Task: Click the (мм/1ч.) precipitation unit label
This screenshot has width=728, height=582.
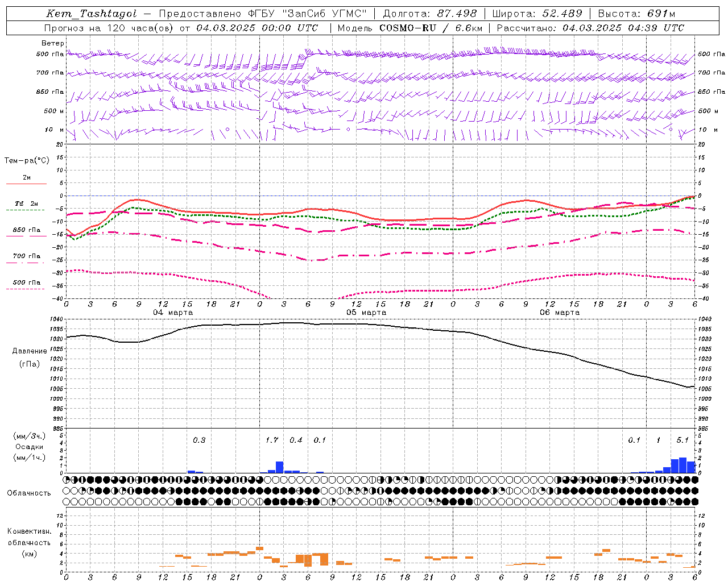Action: 30,458
